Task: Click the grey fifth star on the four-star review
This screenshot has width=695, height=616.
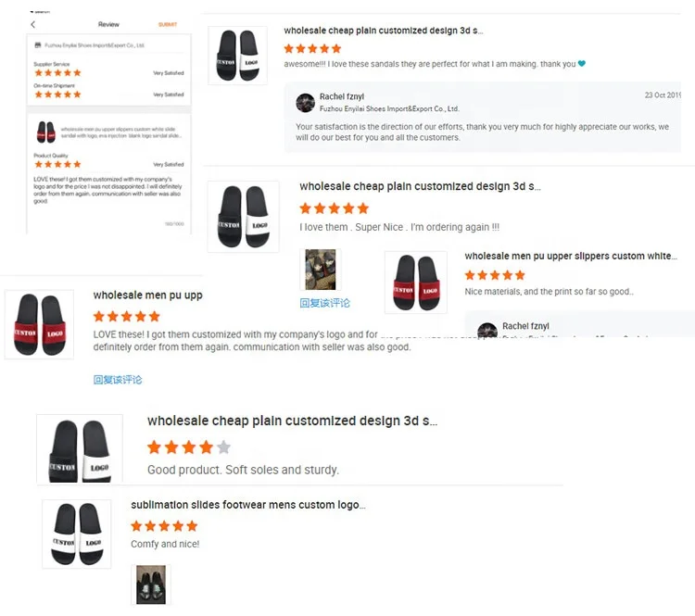Action: tap(223, 447)
